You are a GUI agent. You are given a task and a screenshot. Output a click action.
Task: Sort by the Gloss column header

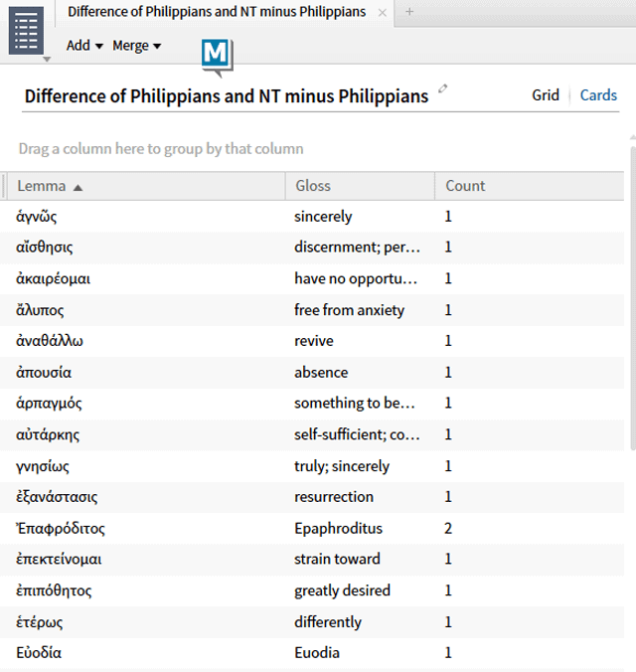[x=313, y=186]
